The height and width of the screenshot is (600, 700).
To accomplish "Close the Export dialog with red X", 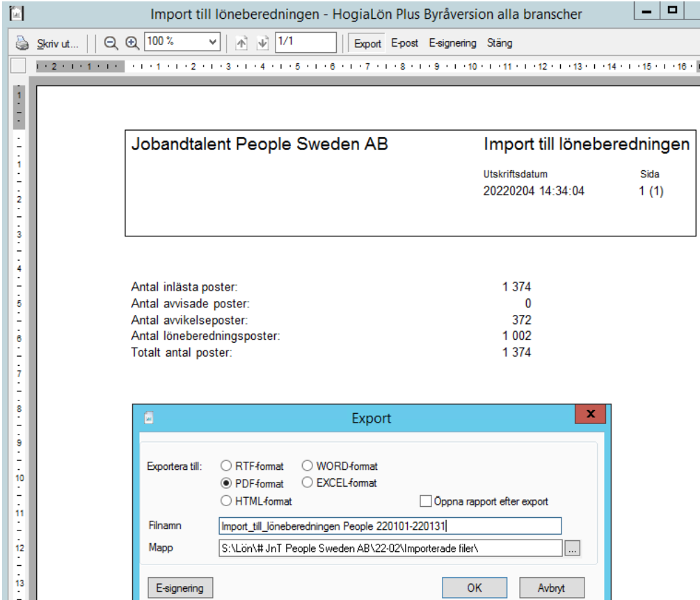I will click(591, 414).
